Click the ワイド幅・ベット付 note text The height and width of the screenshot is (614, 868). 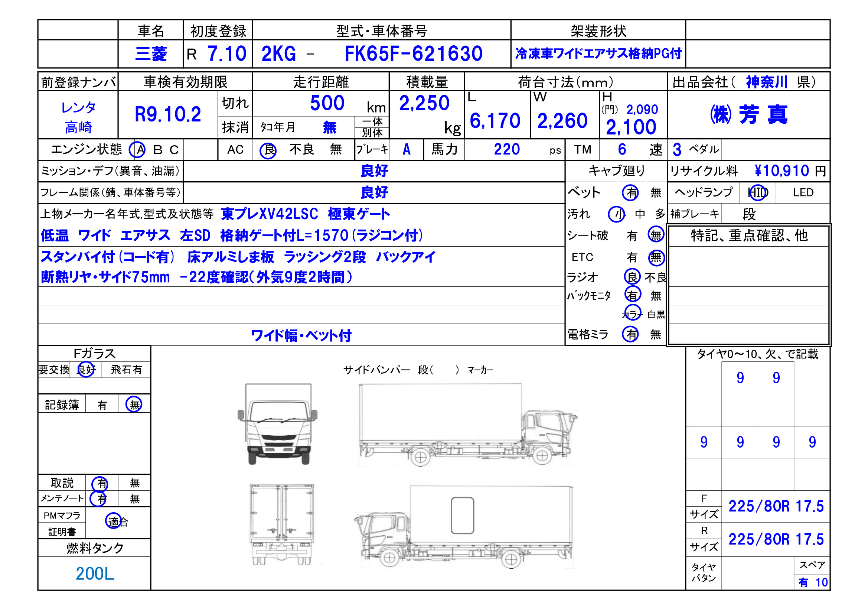click(301, 335)
